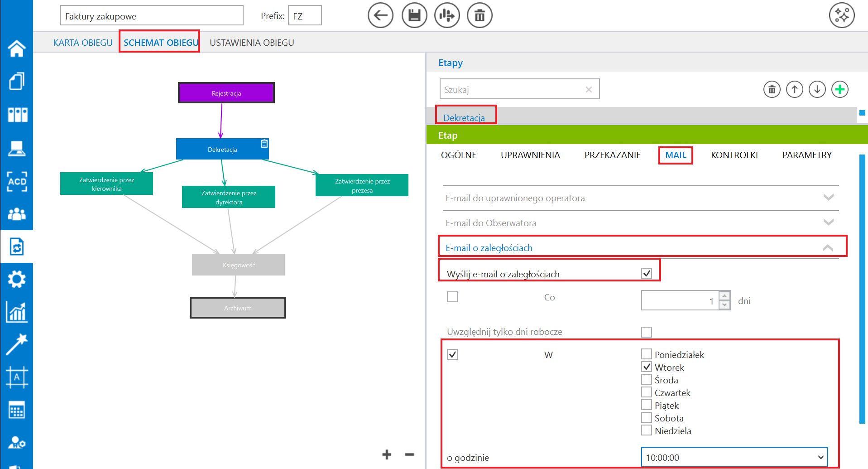Viewport: 868px width, 469px height.
Task: Select Zatwierdzenie przez prezesa node
Action: (362, 185)
